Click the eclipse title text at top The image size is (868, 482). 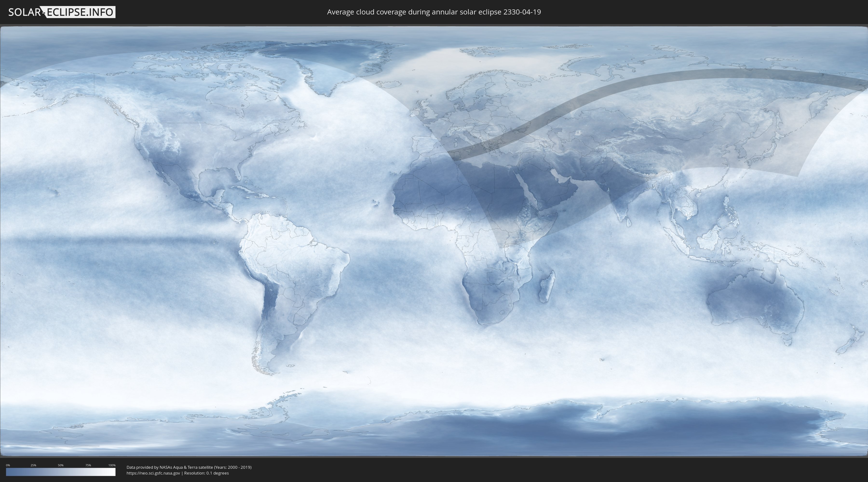coord(434,12)
